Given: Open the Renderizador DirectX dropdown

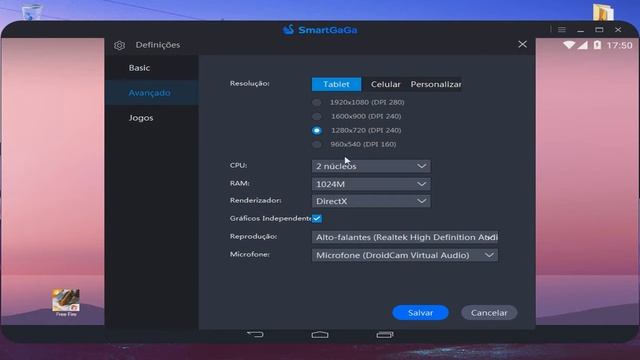Looking at the screenshot, I should point(371,201).
